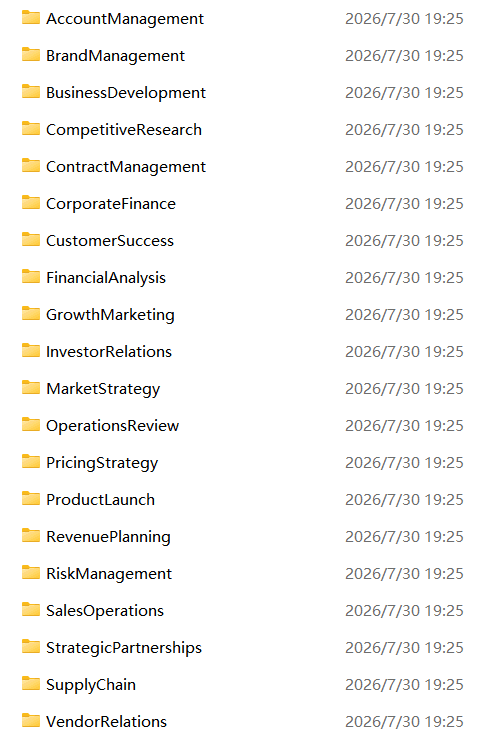This screenshot has width=477, height=754.
Task: Select the VendorRelations folder icon
Action: click(x=31, y=721)
